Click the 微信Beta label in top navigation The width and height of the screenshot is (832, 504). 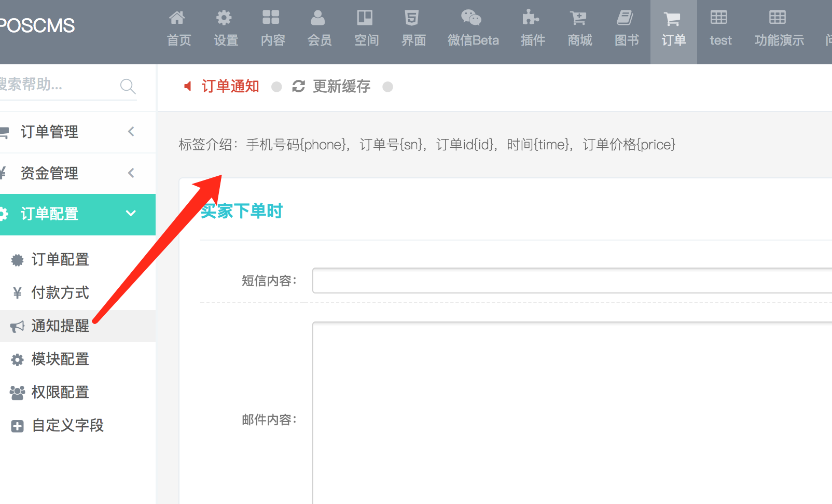(x=473, y=40)
